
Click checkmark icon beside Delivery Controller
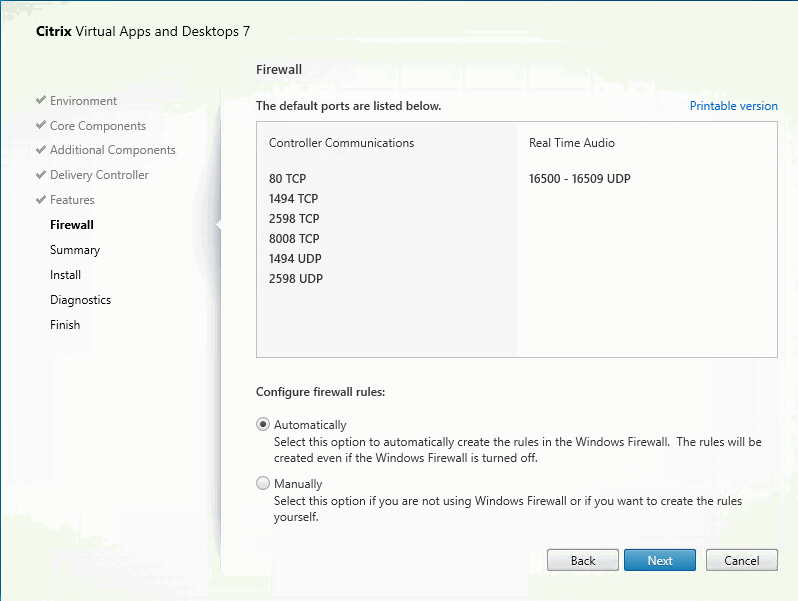pos(41,175)
